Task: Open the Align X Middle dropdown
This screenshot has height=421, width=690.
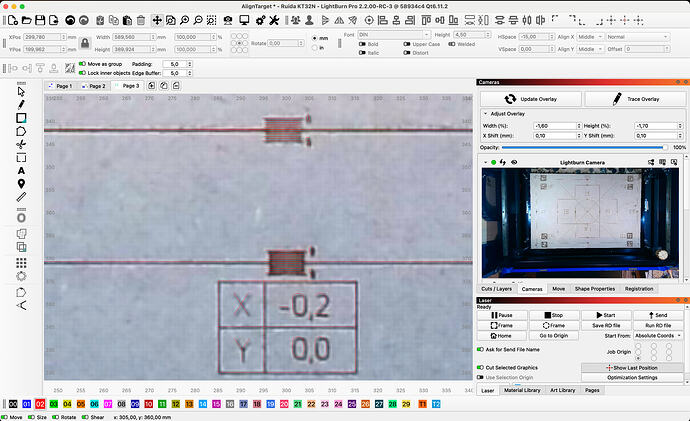Action: point(590,37)
